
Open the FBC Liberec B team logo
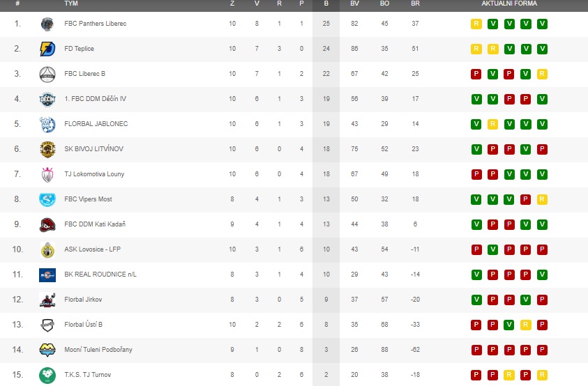coord(47,74)
